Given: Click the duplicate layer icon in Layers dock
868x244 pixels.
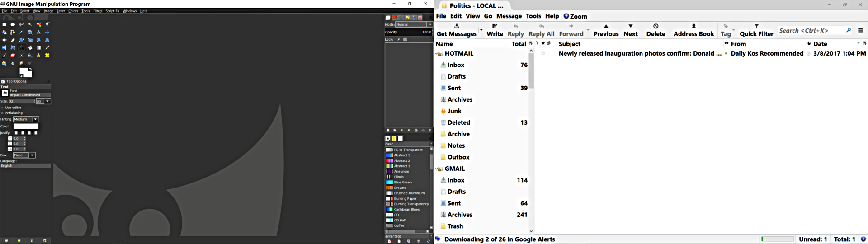Looking at the screenshot, I should pos(416,130).
